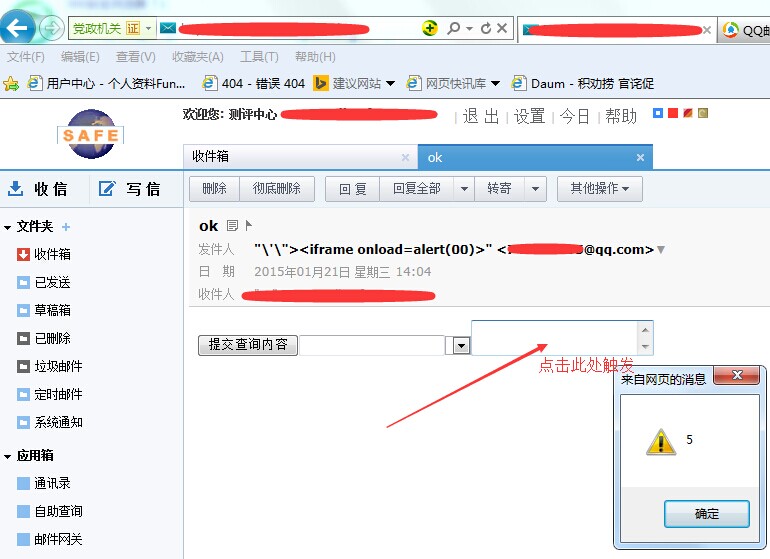Open the 草稿箱 folder
Screen dimensions: 770x559
pyautogui.click(x=44, y=310)
